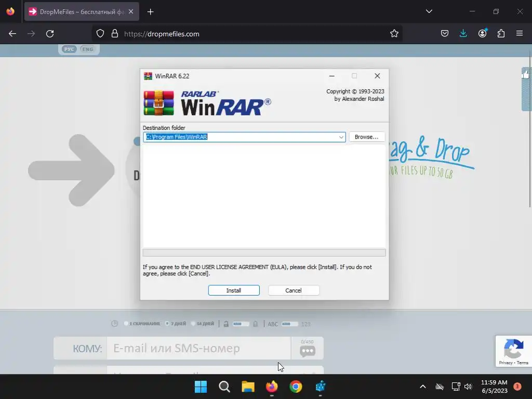Open the reCAPTCHA Terms link
The height and width of the screenshot is (399, 532).
click(x=523, y=363)
